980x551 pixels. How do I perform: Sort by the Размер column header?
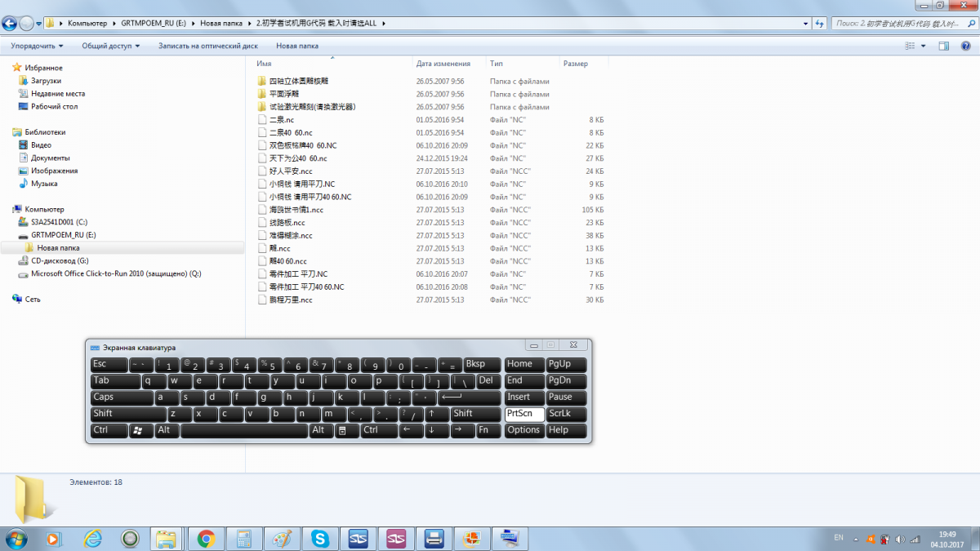click(x=584, y=64)
